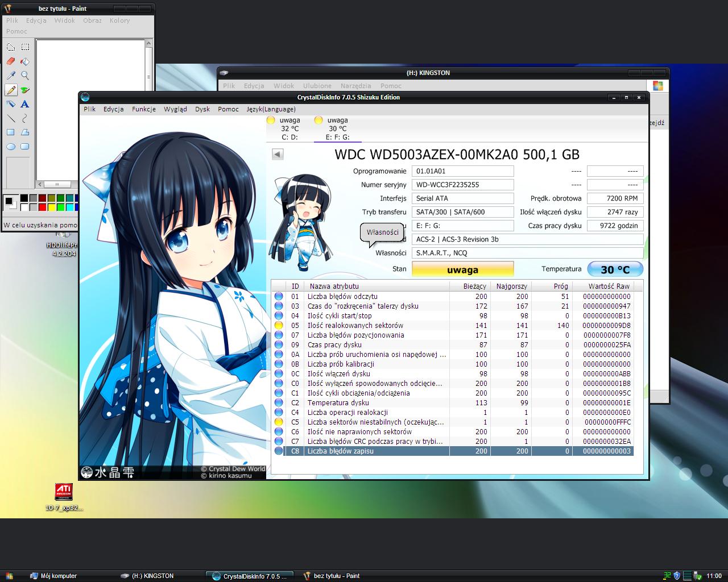Activate the Magnifier tool in Paint
The height and width of the screenshot is (582, 728).
click(25, 76)
